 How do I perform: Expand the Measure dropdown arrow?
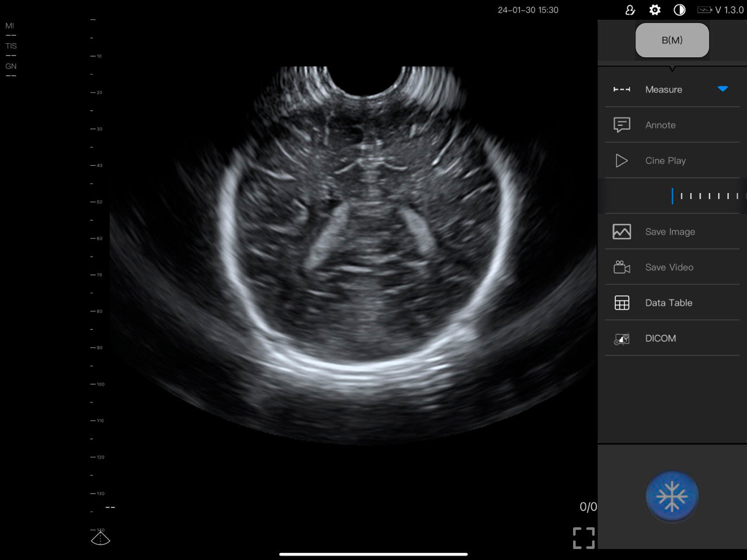tap(722, 89)
